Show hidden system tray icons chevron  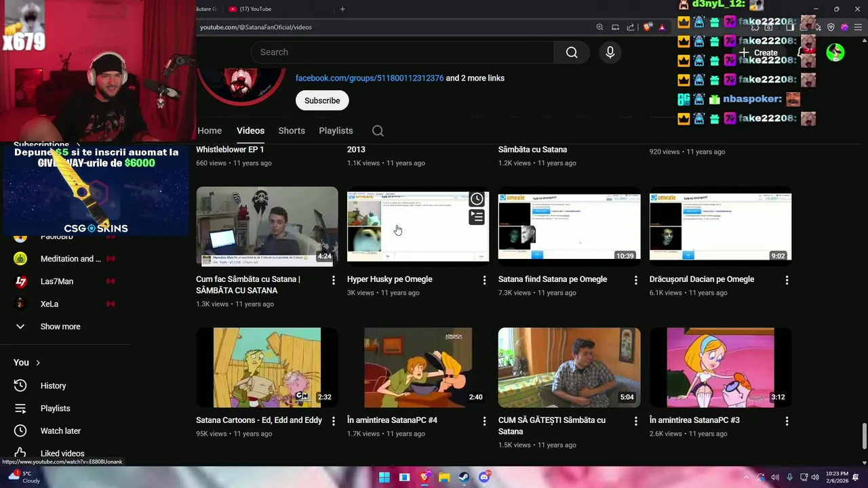click(x=747, y=477)
